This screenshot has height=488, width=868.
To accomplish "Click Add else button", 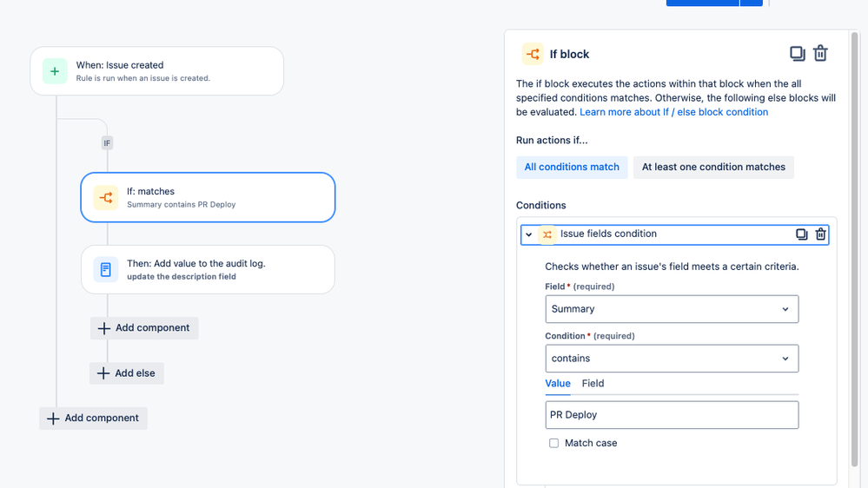I will point(127,373).
